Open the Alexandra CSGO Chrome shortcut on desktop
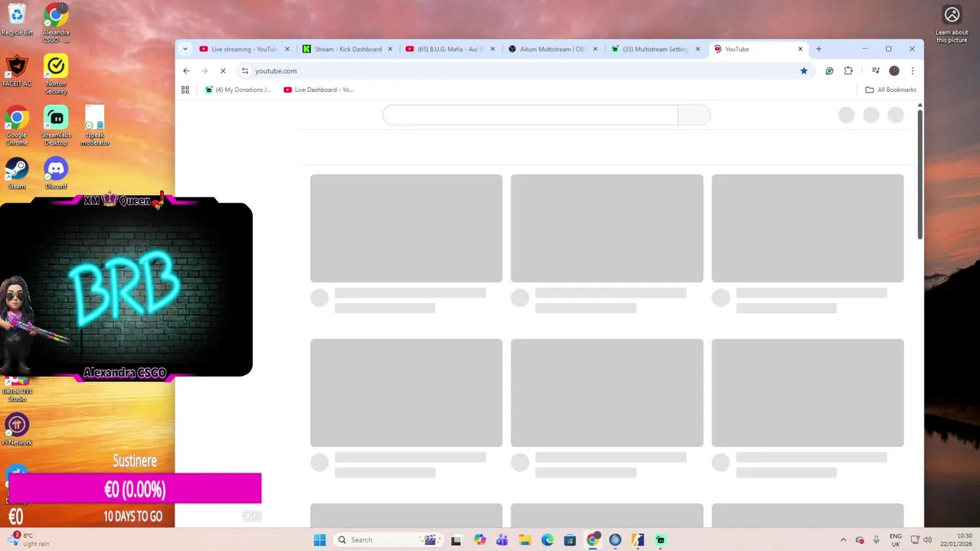 (56, 23)
